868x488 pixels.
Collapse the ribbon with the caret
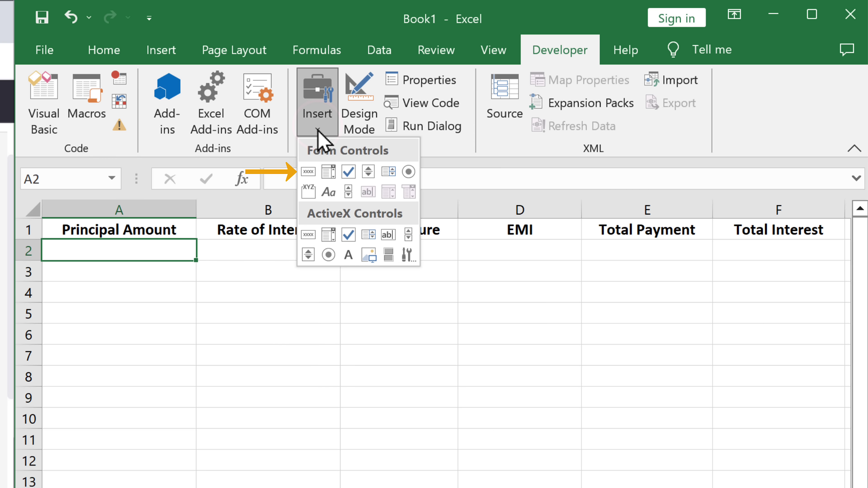pyautogui.click(x=854, y=149)
